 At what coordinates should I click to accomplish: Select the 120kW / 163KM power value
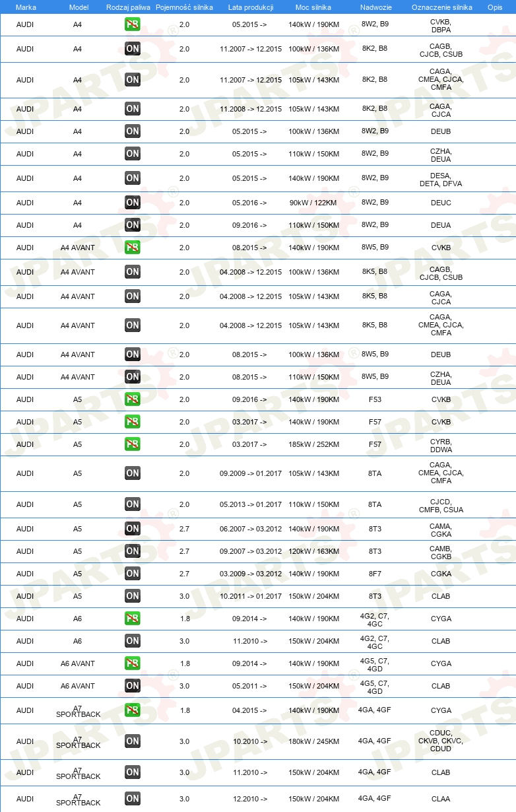314,551
